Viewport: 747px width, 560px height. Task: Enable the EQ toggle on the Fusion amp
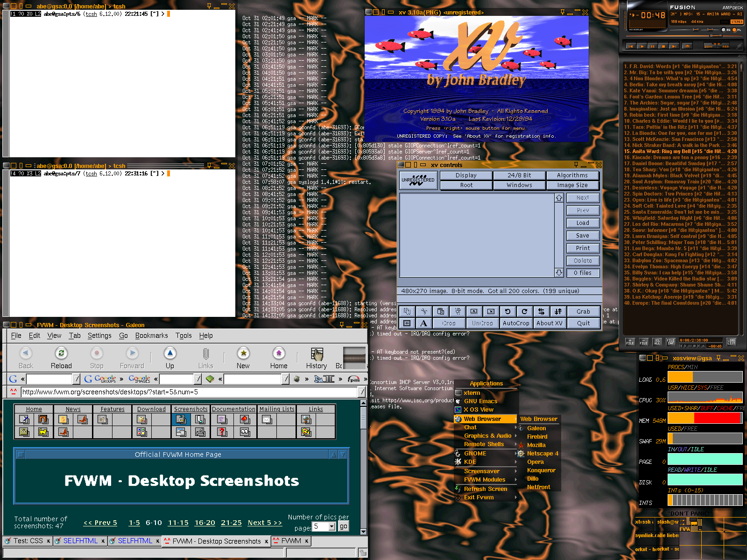point(723,30)
